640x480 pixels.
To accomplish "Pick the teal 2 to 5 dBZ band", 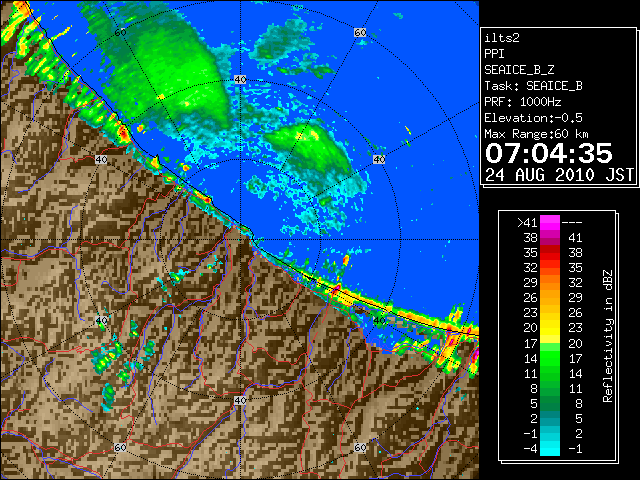I will coord(550,418).
